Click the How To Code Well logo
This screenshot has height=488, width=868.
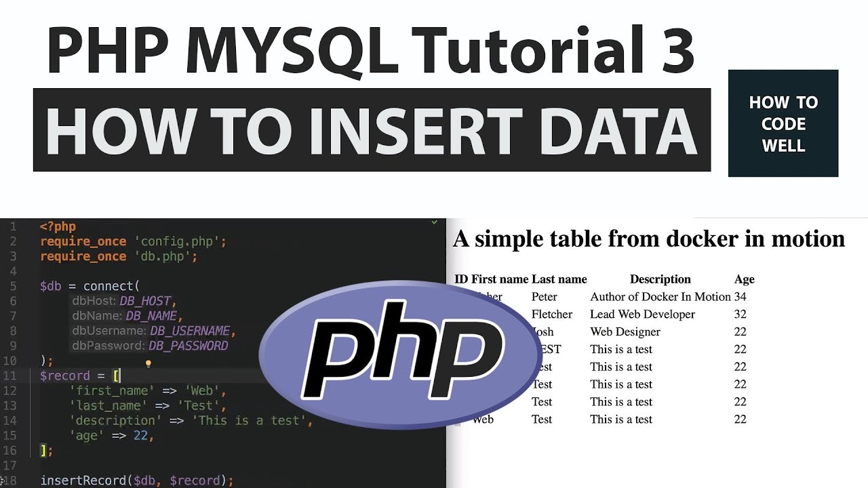[783, 123]
